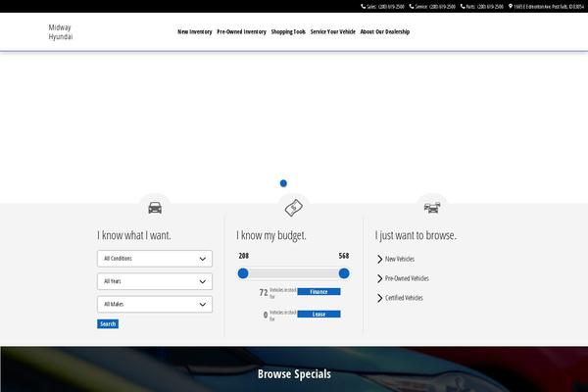Viewport: 588px width, 392px height.
Task: Open the Pre-Owned Inventory menu
Action: pos(241,32)
